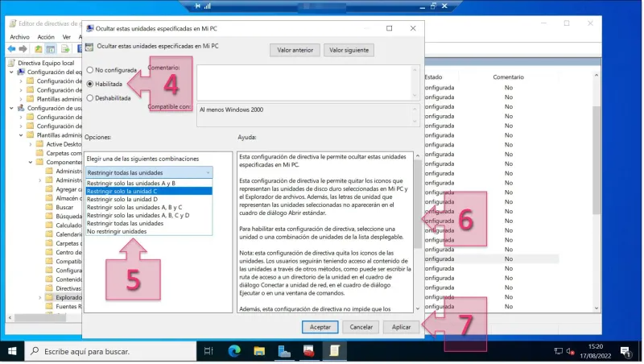Click the Buscar folder icon in tree
Screen dimensions: 644x364
click(49, 207)
